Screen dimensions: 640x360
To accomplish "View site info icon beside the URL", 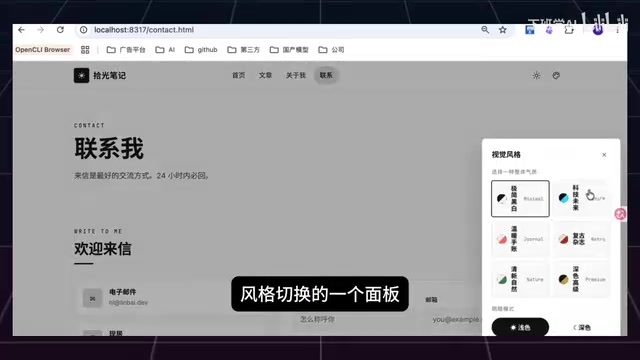I will point(84,30).
